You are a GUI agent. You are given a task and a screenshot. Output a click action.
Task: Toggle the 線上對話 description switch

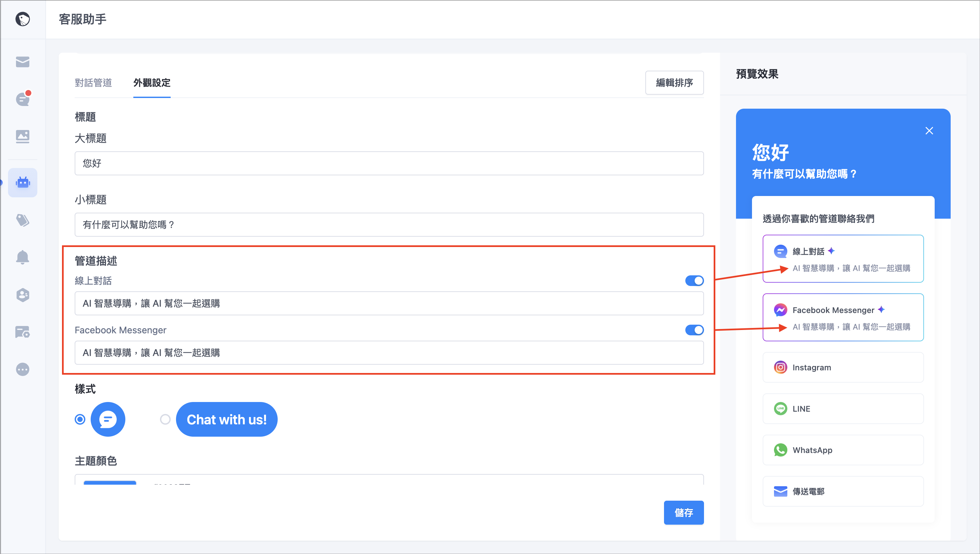694,280
